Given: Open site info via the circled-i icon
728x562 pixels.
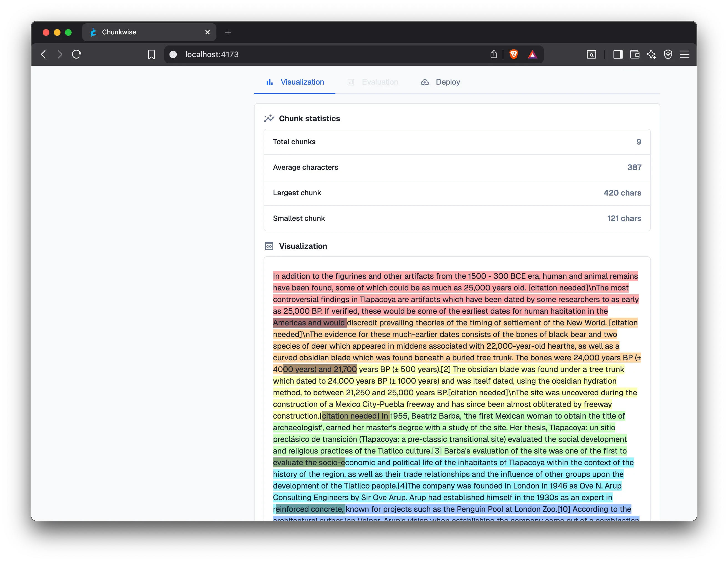Looking at the screenshot, I should click(173, 54).
